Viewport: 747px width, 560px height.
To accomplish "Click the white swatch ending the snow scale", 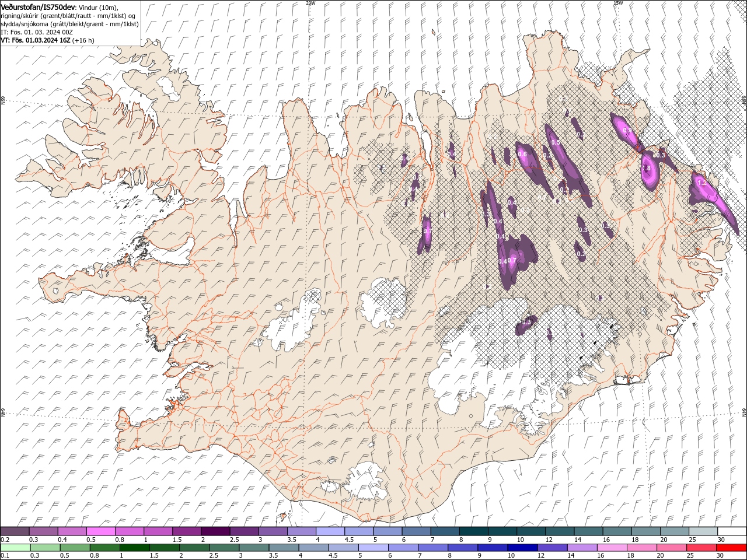I will (x=731, y=531).
